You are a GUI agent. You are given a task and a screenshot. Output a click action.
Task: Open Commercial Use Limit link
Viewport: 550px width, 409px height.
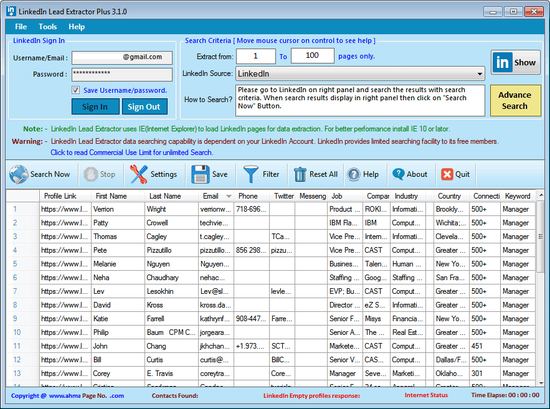(132, 153)
